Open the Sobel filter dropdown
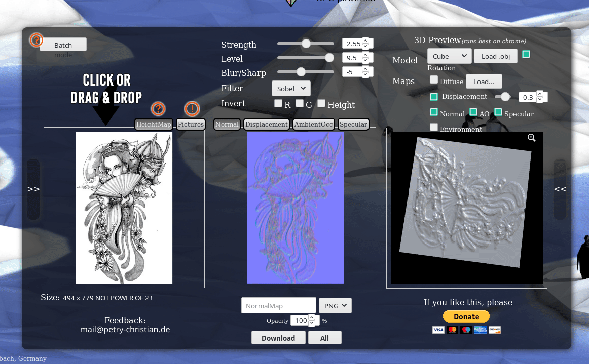Viewport: 589px width, 364px height. pos(291,88)
